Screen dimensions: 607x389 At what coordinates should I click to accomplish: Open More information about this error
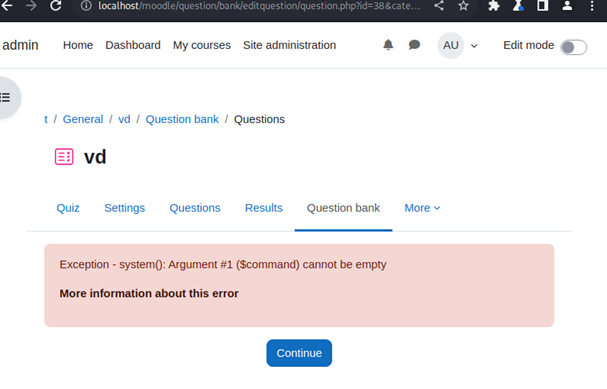click(x=149, y=294)
